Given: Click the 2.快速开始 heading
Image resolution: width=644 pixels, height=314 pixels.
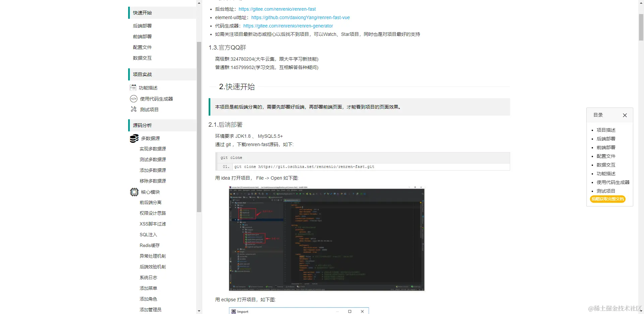Looking at the screenshot, I should click(x=237, y=87).
